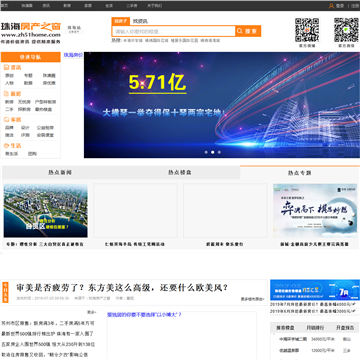This screenshot has width=360, height=360.
Task: Open 最新世界500强排行榜 news item
Action: coord(47,334)
